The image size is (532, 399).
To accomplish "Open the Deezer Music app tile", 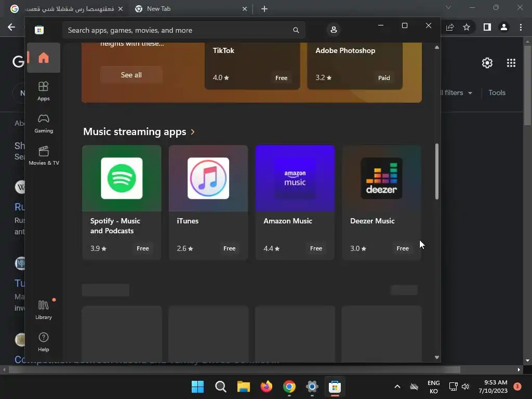I will [x=382, y=202].
